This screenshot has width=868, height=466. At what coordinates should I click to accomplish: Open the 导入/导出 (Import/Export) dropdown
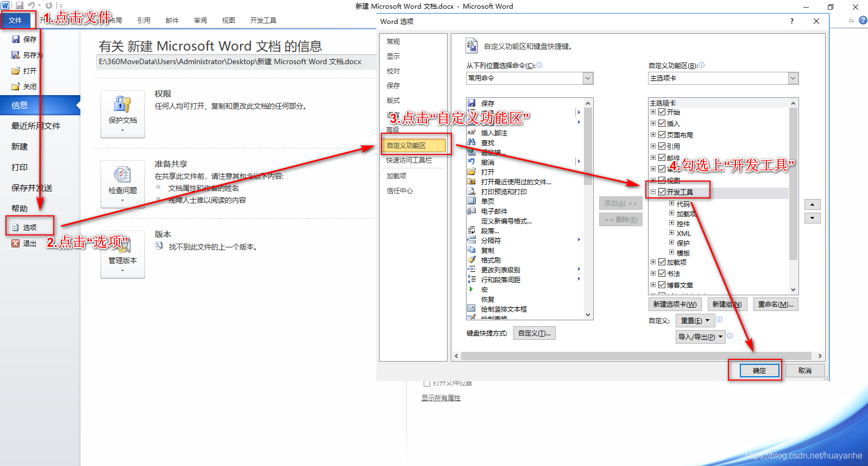700,337
